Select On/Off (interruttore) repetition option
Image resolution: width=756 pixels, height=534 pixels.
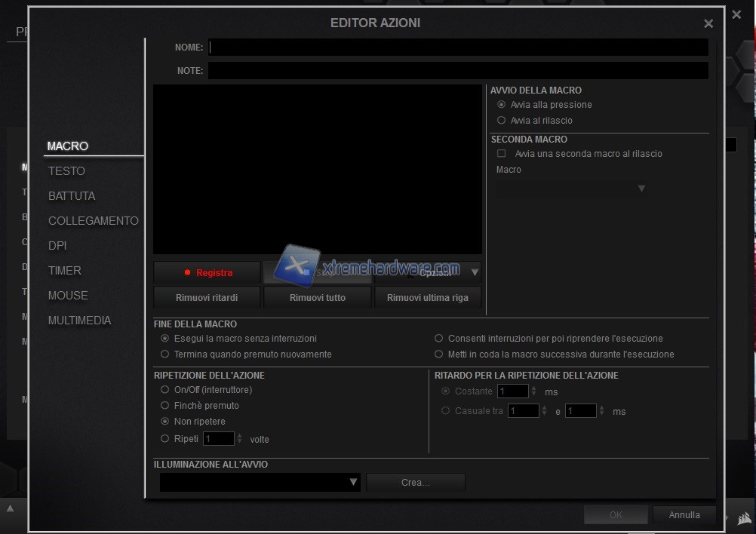coord(165,390)
